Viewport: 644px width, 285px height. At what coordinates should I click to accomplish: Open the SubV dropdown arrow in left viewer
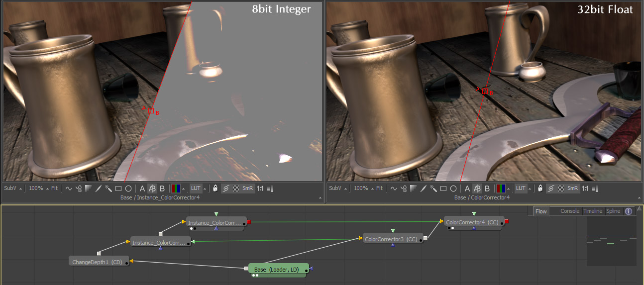[21, 189]
